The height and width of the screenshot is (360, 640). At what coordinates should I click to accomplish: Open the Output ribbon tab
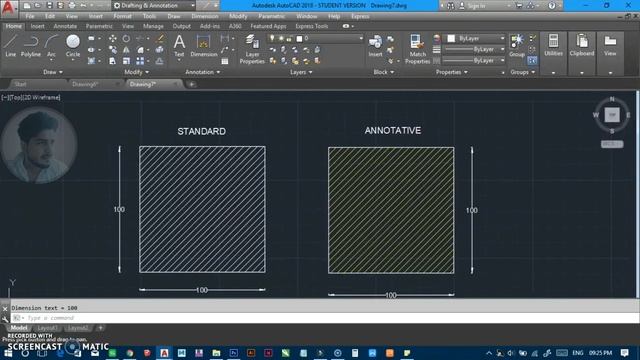(x=182, y=26)
